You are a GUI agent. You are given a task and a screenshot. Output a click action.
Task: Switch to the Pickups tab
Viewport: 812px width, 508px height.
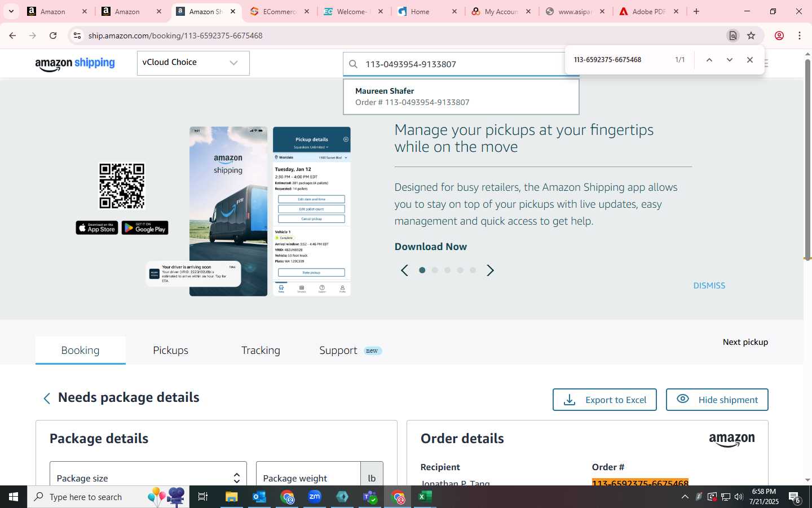171,351
